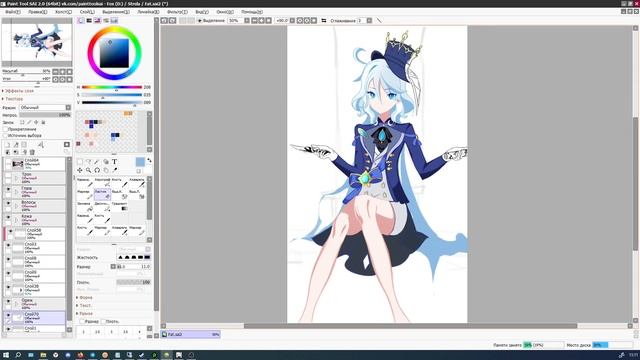Expand the Кожа folder triangle

[x=16, y=220]
